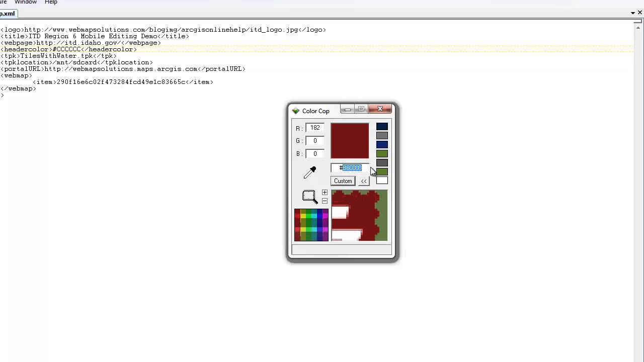Click the webmapsolutions.maps.arcgis.com portalURL text
This screenshot has height=362, width=644.
(x=121, y=69)
